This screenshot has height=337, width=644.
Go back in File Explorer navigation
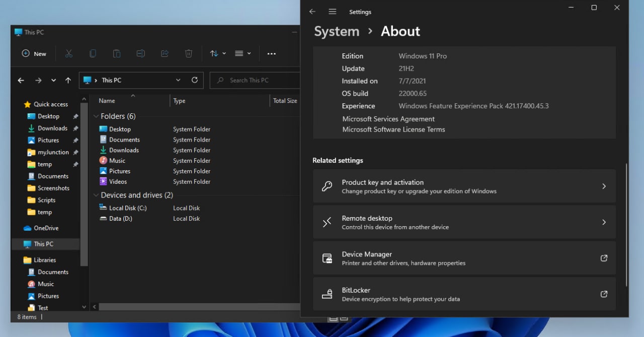[x=21, y=80]
